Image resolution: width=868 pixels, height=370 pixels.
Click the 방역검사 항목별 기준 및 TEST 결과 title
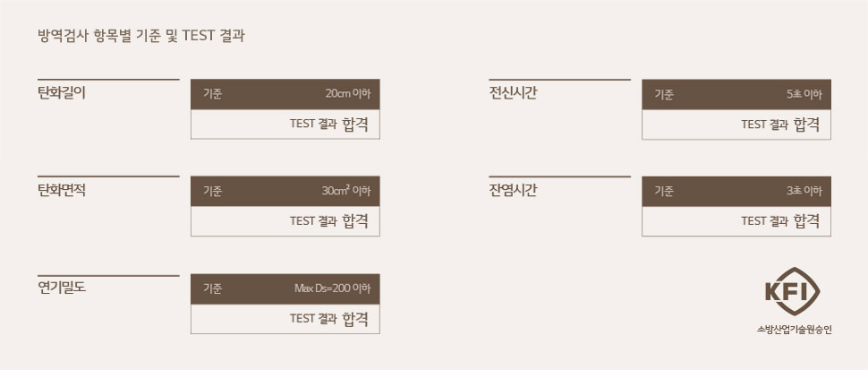tap(141, 36)
